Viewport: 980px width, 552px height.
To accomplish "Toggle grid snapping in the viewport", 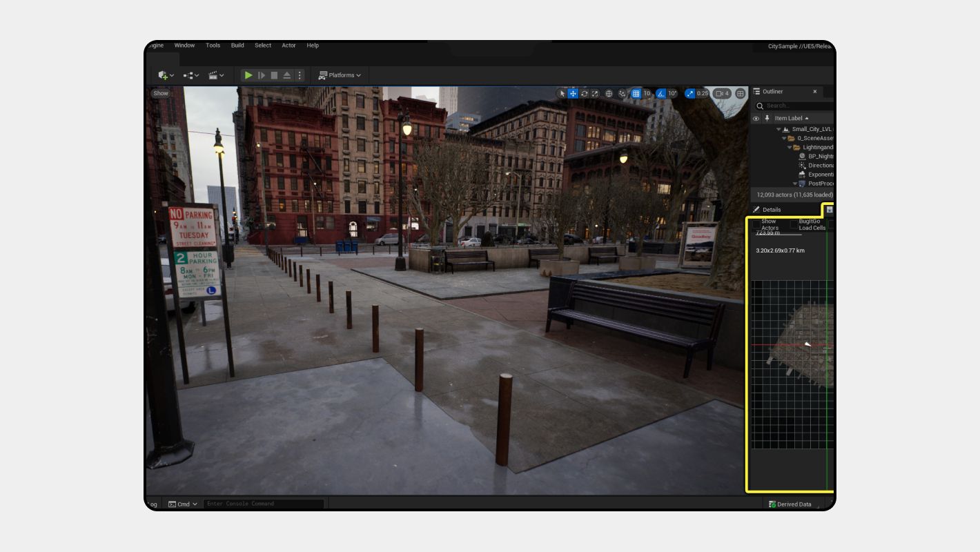I will (636, 92).
